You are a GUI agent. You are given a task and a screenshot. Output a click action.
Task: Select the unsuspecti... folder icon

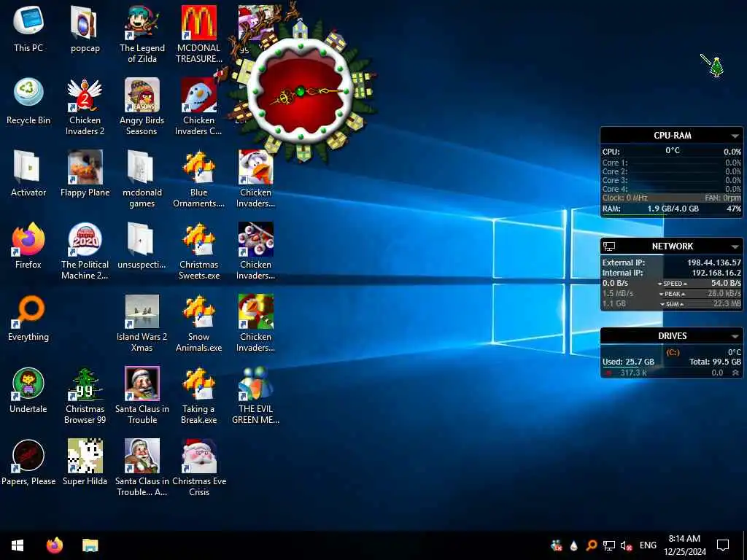pos(142,246)
